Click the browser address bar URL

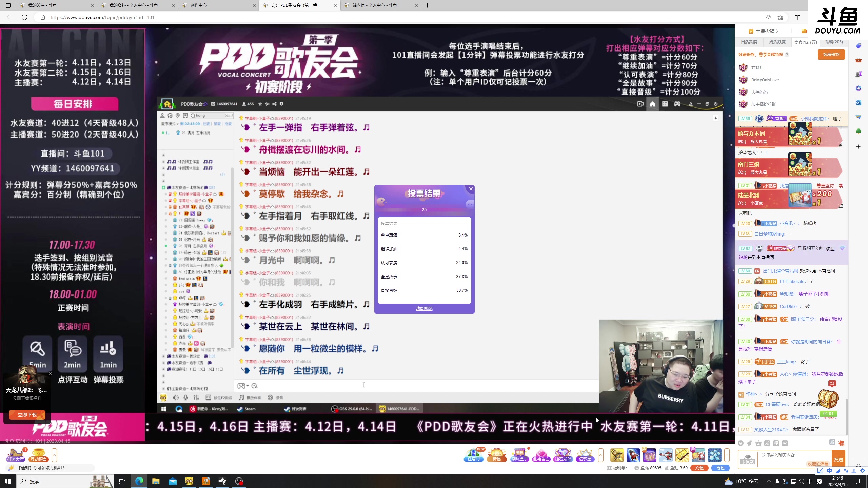click(102, 17)
